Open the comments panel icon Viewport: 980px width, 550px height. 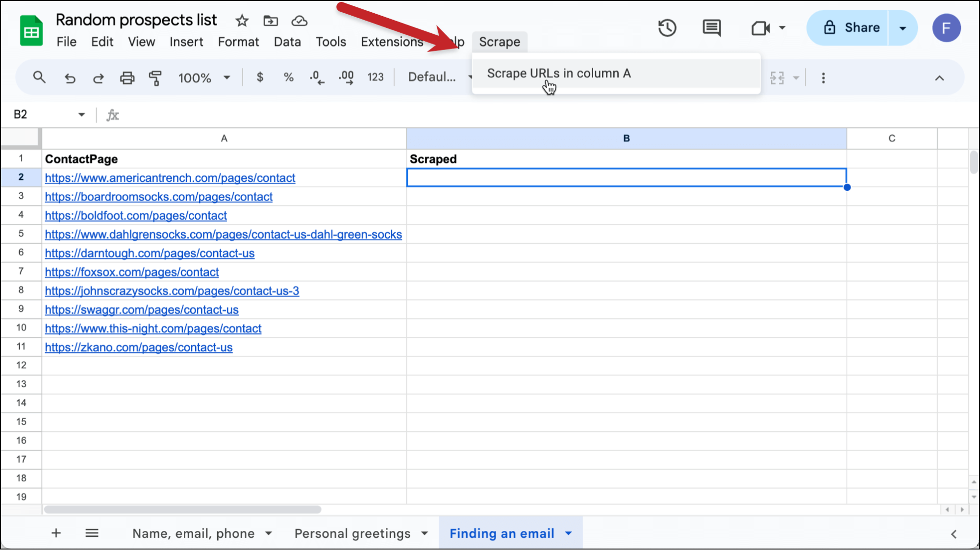click(x=711, y=28)
